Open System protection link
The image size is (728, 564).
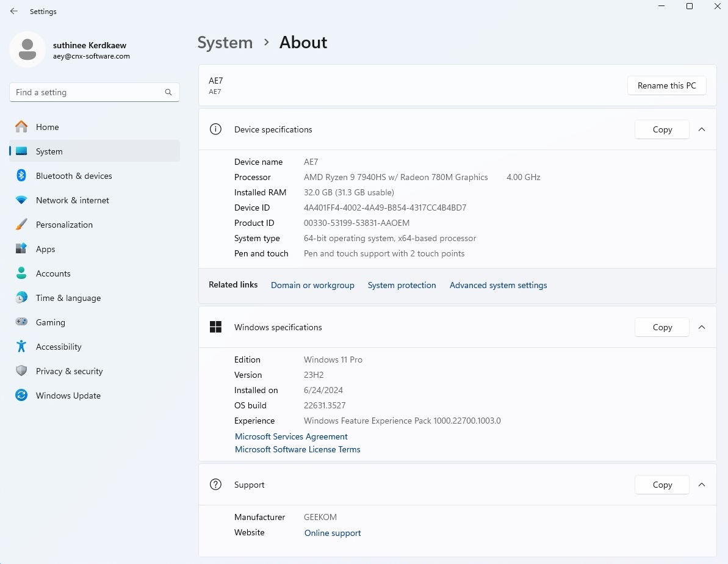coord(402,285)
